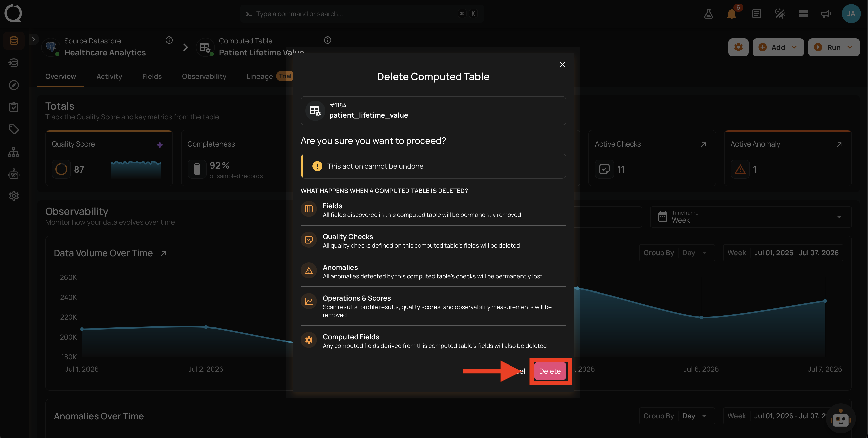This screenshot has width=868, height=438.
Task: Open the Settings gear in sidebar
Action: tap(14, 196)
